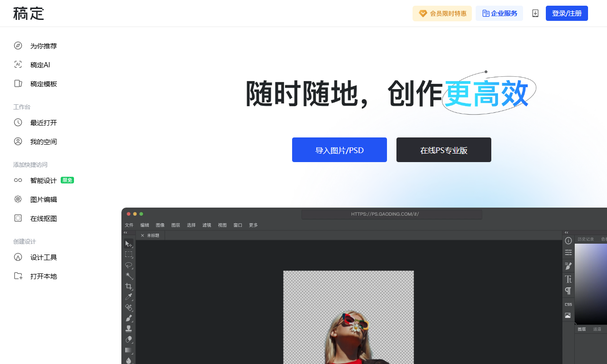This screenshot has height=364, width=607.
Task: Select the Clone Stamp tool in preview
Action: click(129, 329)
